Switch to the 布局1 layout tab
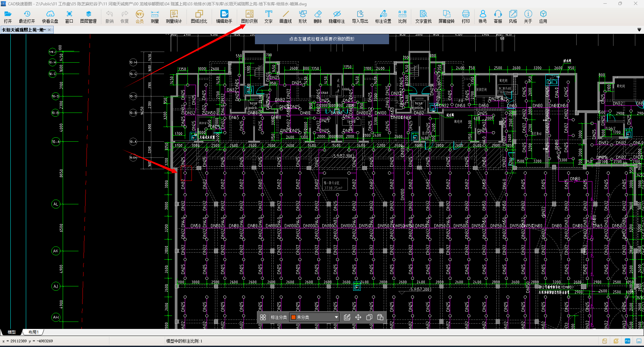This screenshot has height=347, width=644. [34, 332]
